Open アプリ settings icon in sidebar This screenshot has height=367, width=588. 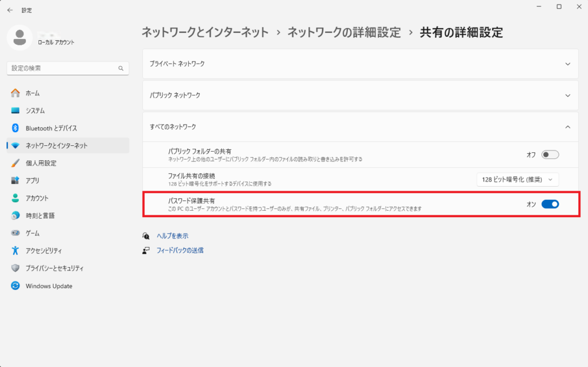click(x=16, y=180)
